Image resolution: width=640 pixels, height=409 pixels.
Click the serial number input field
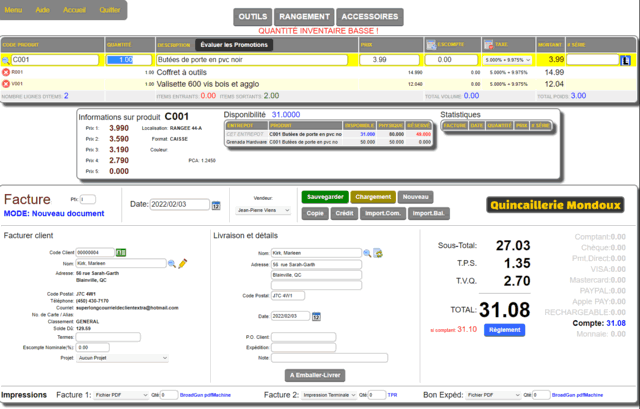[x=593, y=60]
